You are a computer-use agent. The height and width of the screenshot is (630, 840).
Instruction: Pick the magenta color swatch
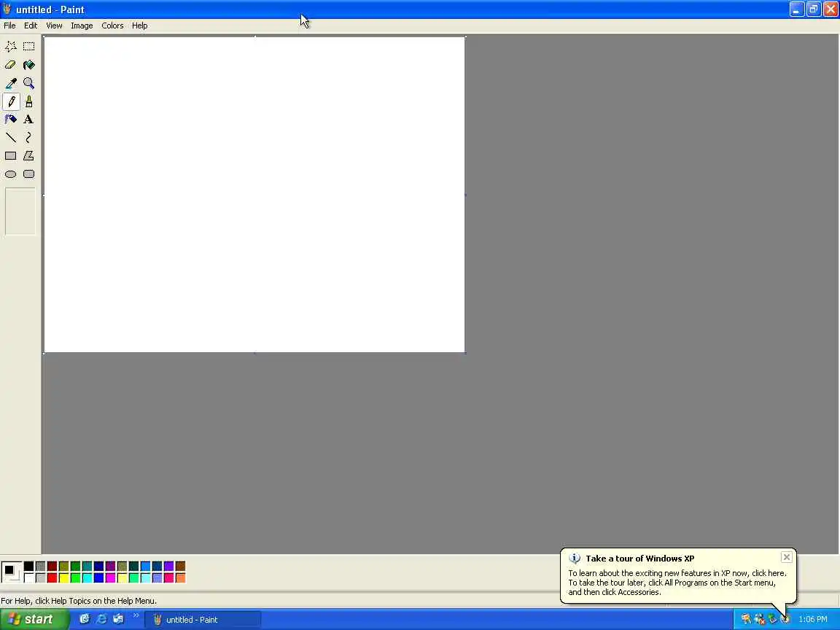tap(110, 578)
